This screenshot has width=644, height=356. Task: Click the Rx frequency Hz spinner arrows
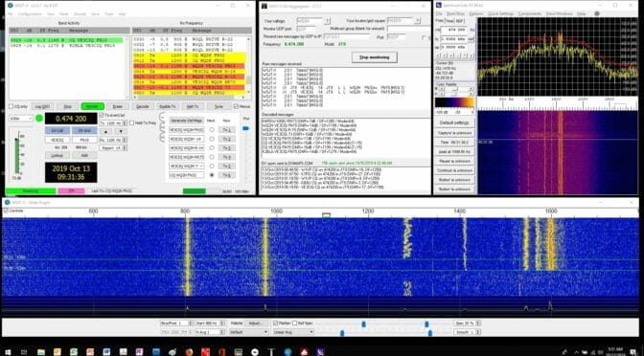(126, 140)
